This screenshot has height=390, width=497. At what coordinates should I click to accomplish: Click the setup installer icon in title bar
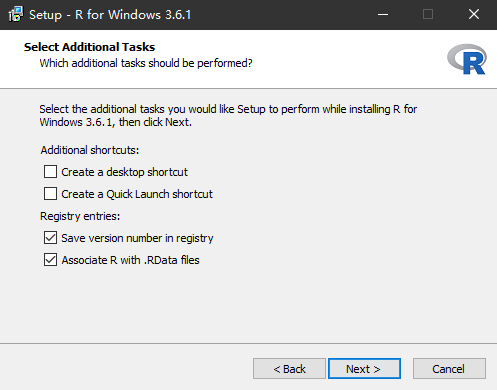point(15,14)
